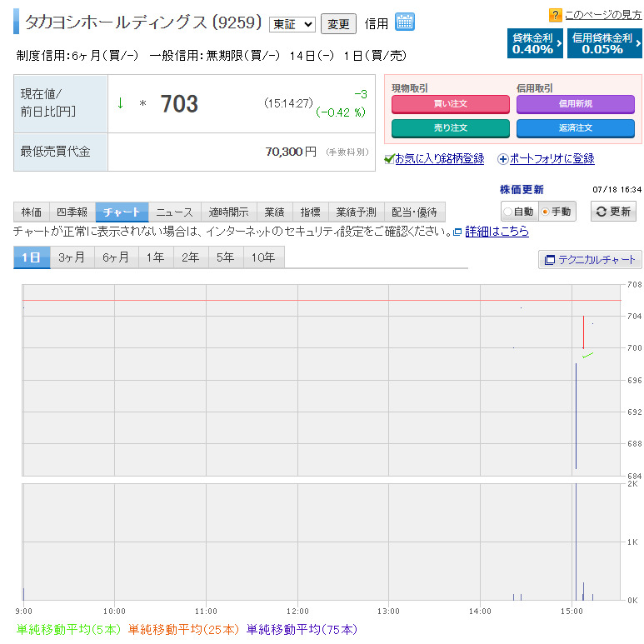The width and height of the screenshot is (644, 644).
Task: Select the 自動 radio button
Action: [x=507, y=212]
